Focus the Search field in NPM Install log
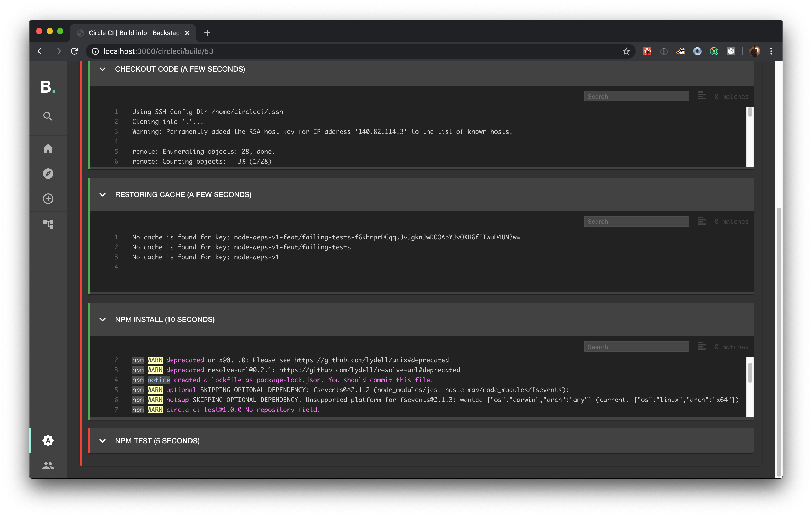Viewport: 812px width, 517px height. click(636, 347)
